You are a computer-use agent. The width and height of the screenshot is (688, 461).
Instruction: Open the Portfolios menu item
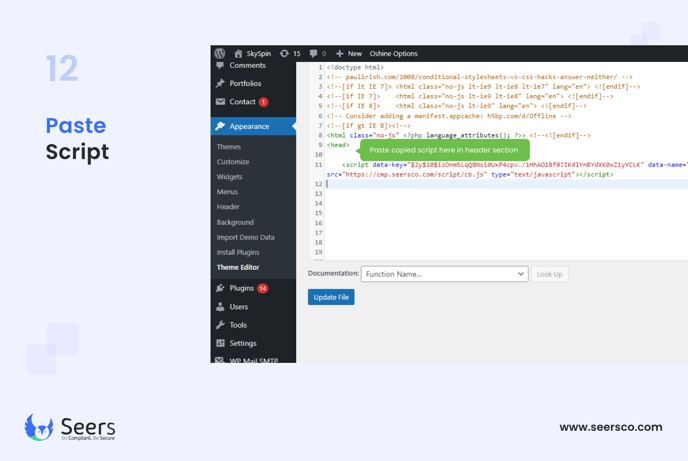click(x=245, y=83)
